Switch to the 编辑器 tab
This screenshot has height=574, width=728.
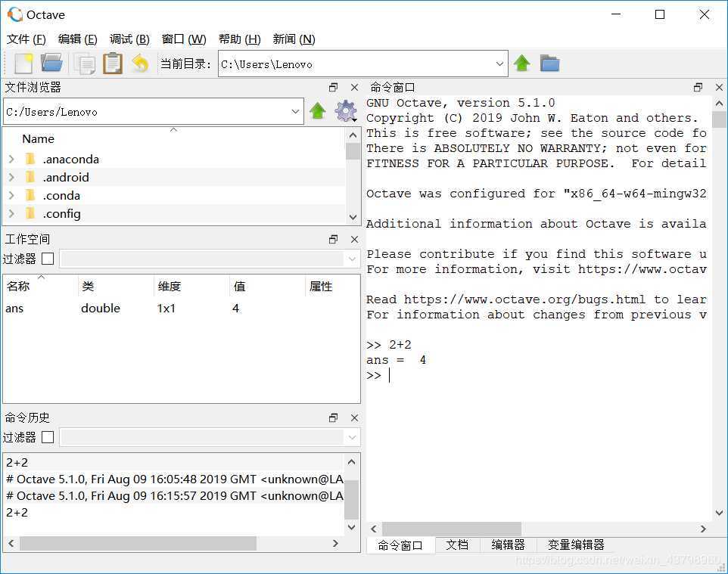[508, 545]
